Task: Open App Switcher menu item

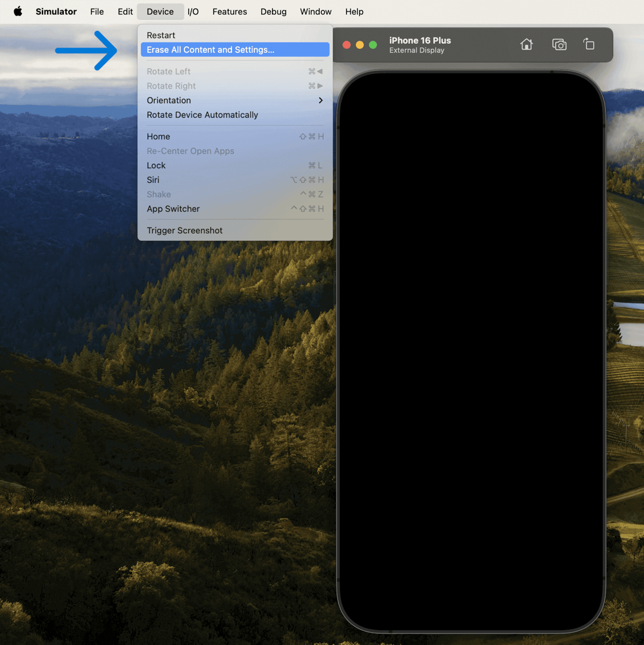Action: [173, 209]
